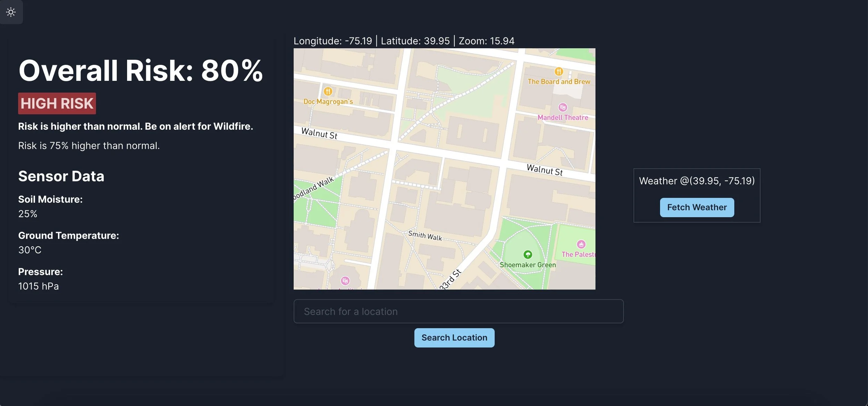The height and width of the screenshot is (406, 868).
Task: Click the Overall Risk: 80% heading
Action: point(141,71)
